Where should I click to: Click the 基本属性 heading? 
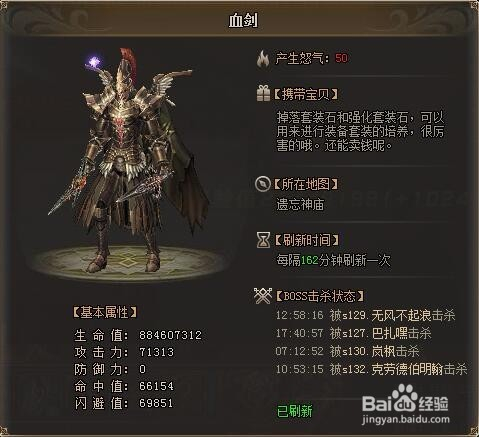click(104, 312)
